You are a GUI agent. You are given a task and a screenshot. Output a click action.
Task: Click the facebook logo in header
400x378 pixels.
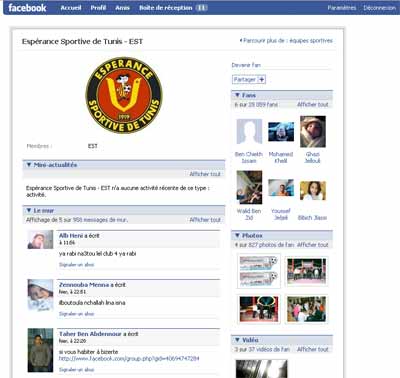click(27, 8)
